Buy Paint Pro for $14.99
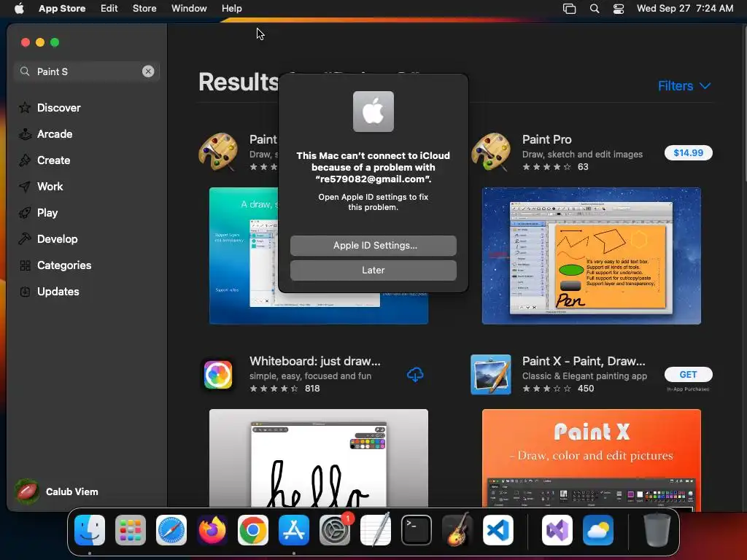747x560 pixels. pos(688,153)
